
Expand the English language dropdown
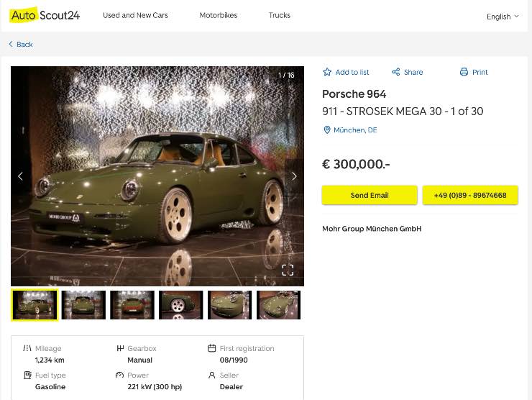click(503, 17)
